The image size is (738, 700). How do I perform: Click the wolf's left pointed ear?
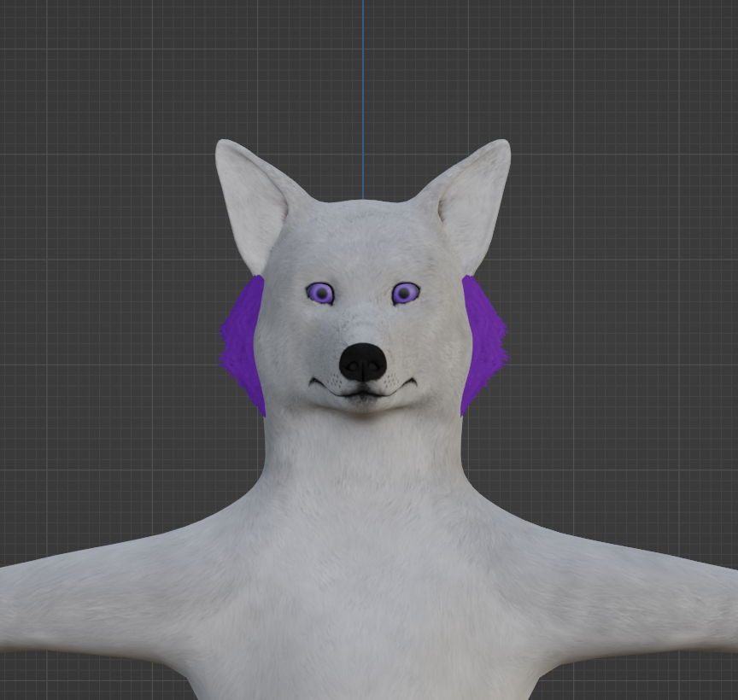255,205
